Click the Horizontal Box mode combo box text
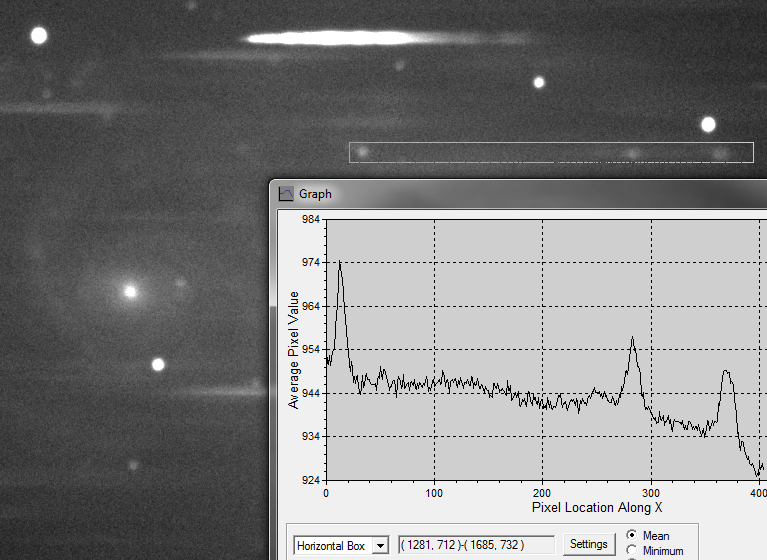The image size is (767, 560). (332, 545)
